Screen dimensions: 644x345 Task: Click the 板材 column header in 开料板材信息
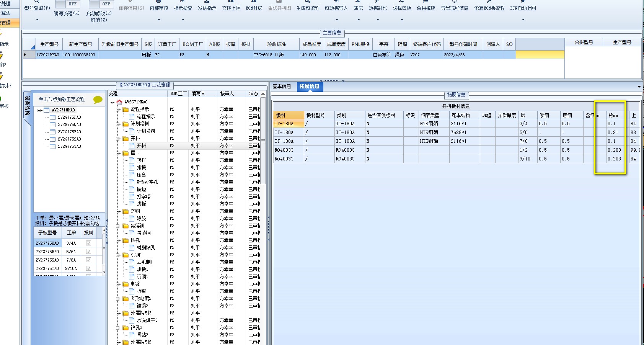tap(289, 115)
